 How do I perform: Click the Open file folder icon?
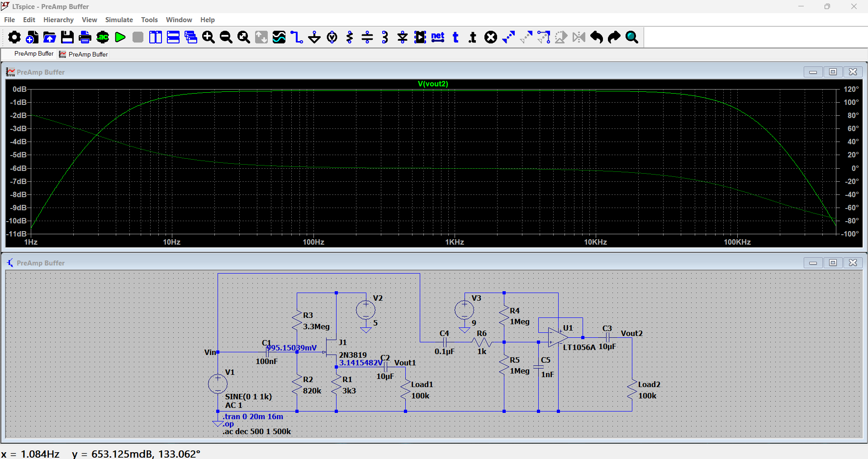point(50,37)
